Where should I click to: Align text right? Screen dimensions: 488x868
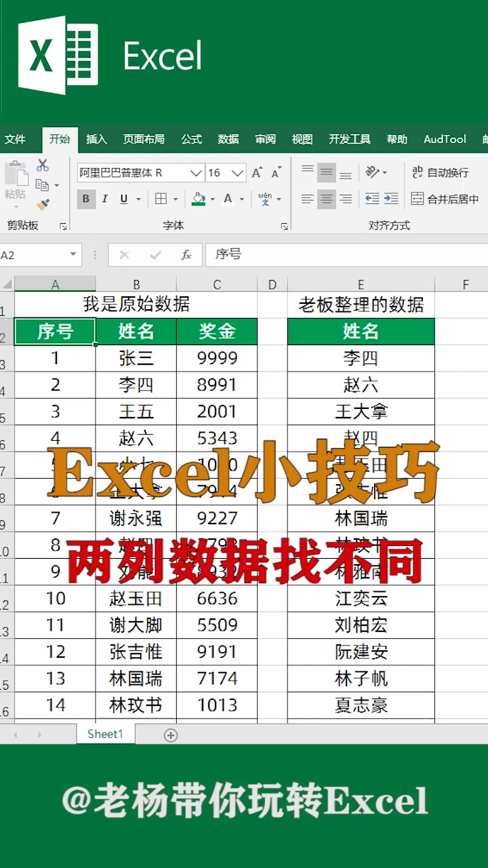click(x=346, y=199)
